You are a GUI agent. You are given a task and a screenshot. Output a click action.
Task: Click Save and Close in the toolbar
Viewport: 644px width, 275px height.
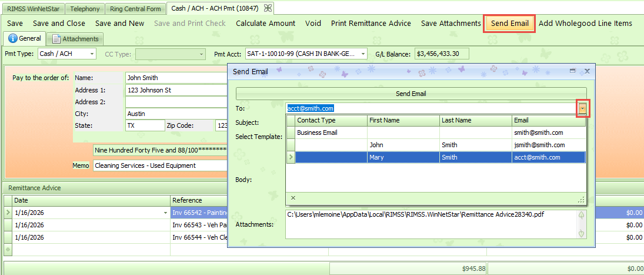pyautogui.click(x=59, y=24)
